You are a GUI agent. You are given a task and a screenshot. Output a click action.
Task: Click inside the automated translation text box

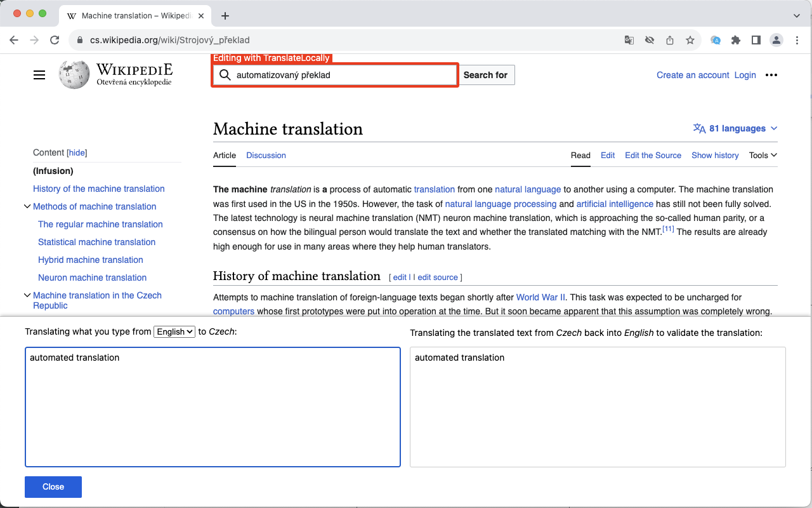[213, 406]
